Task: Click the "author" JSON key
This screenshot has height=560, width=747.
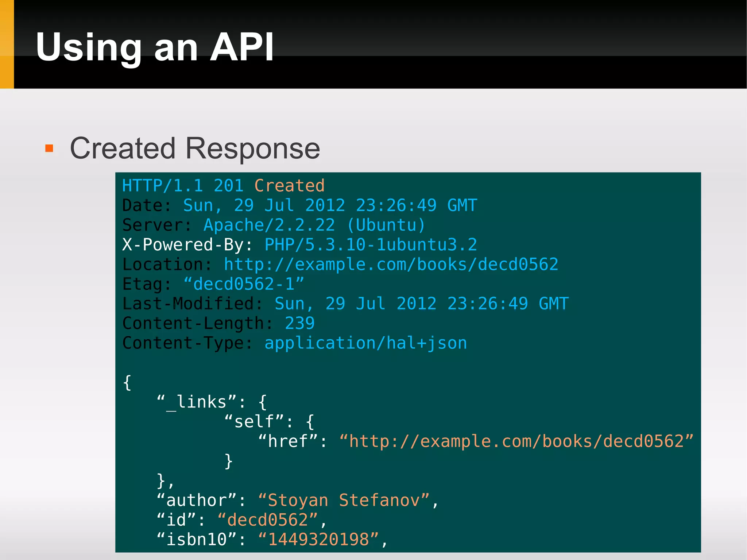Action: tap(197, 501)
